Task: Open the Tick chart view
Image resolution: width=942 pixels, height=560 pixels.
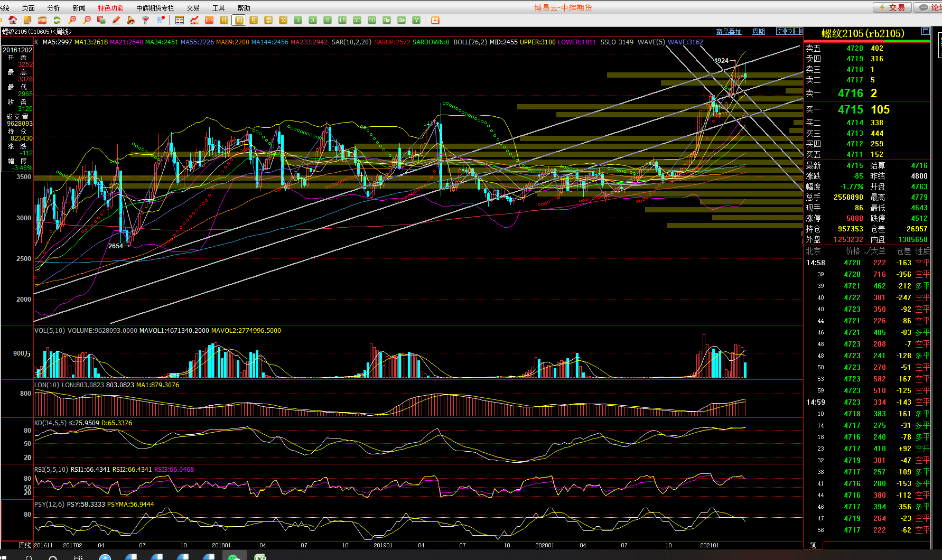Action: (209, 20)
